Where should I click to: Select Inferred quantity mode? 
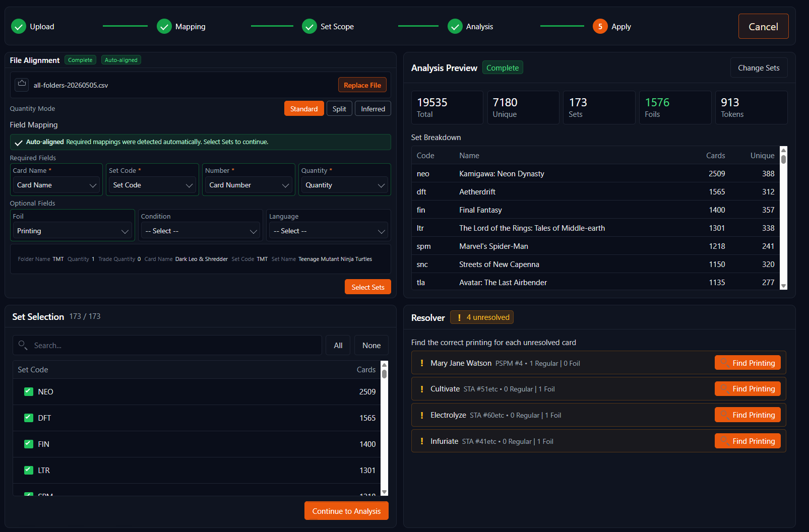tap(373, 109)
